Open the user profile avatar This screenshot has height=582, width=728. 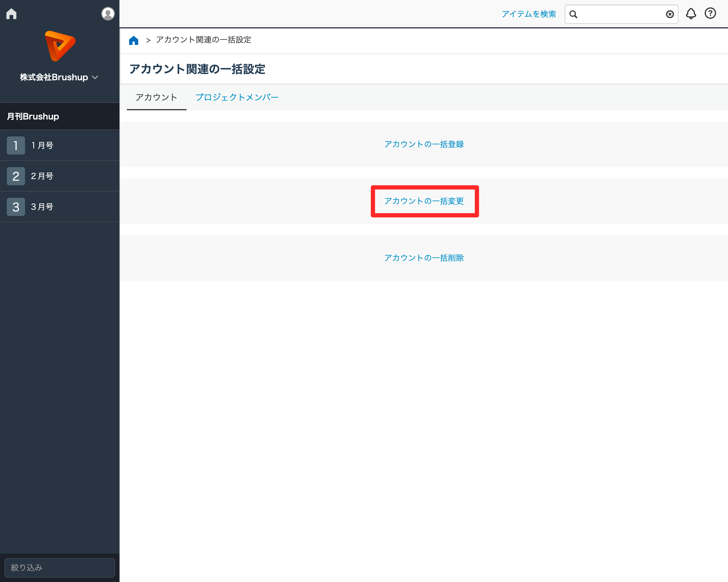pos(108,14)
